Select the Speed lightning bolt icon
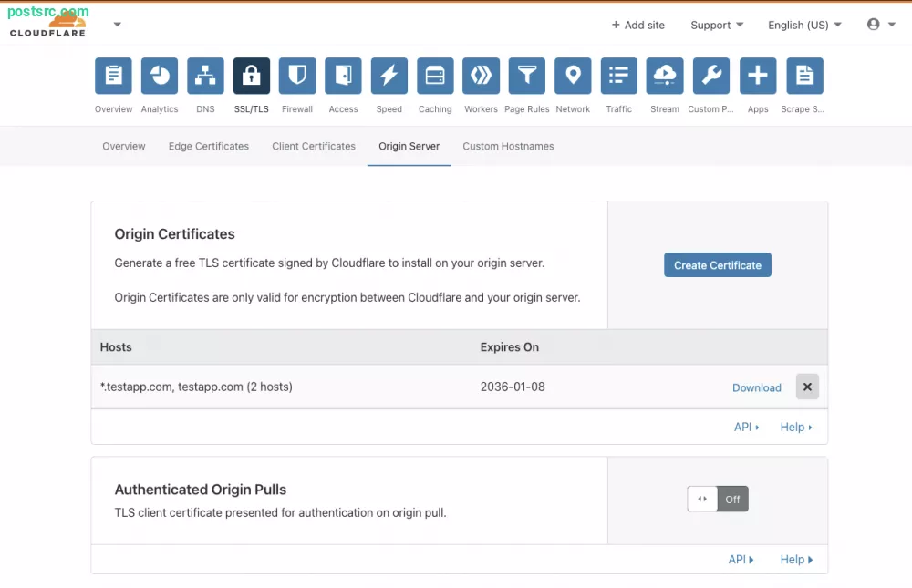Image resolution: width=912 pixels, height=588 pixels. 389,77
